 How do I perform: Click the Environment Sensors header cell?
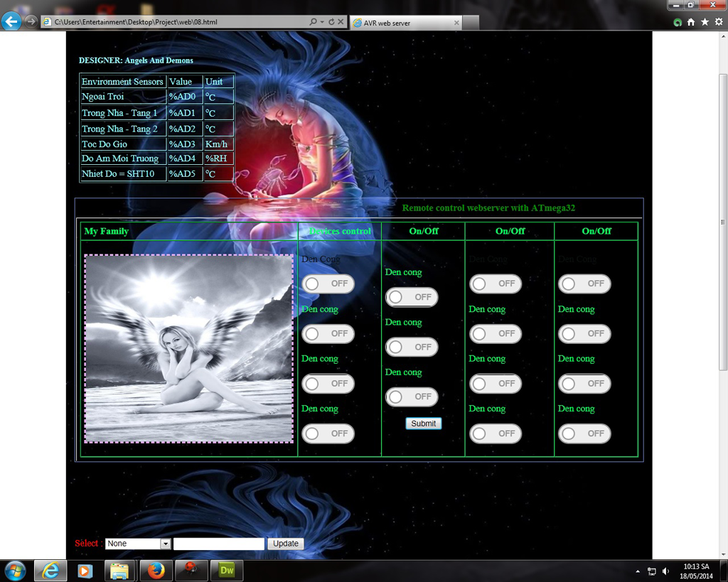pyautogui.click(x=123, y=81)
